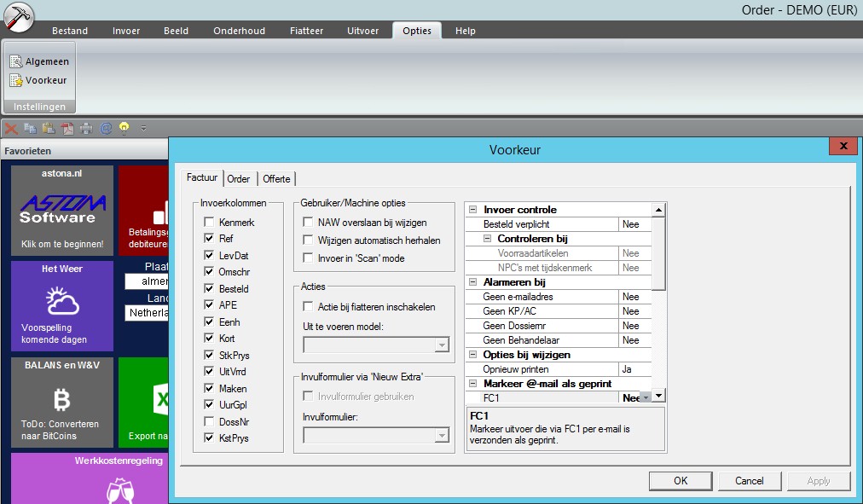
Task: Enable Invoer in 'Scan' mode
Action: click(308, 258)
